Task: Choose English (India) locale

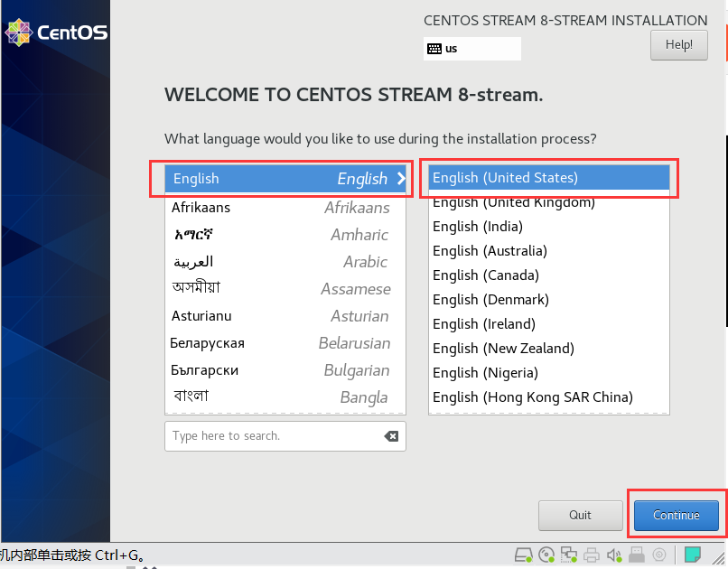Action: (549, 227)
